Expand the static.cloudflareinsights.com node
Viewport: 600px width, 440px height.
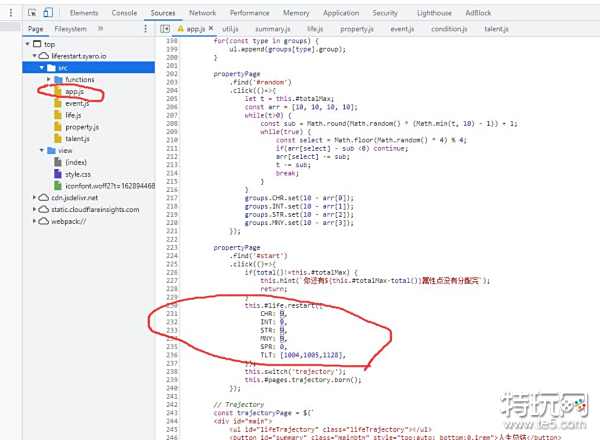point(34,209)
